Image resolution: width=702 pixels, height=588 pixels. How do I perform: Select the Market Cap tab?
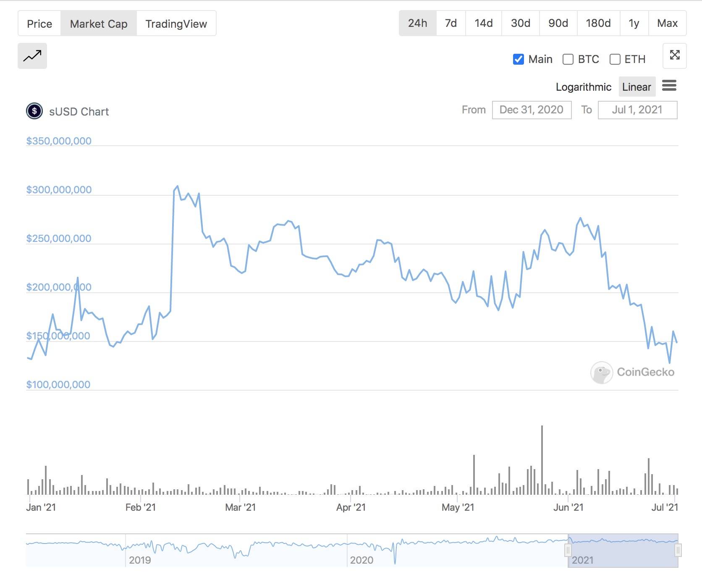99,24
